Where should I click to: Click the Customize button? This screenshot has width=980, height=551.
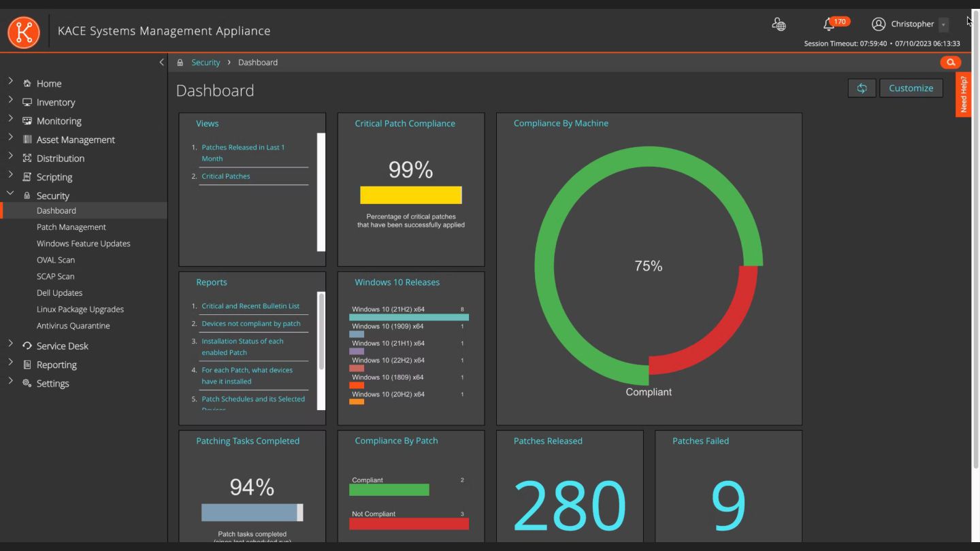pyautogui.click(x=911, y=88)
